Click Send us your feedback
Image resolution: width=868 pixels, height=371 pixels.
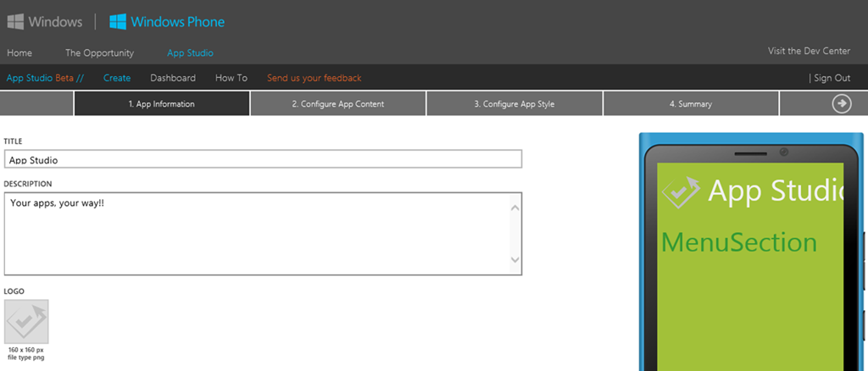click(314, 78)
